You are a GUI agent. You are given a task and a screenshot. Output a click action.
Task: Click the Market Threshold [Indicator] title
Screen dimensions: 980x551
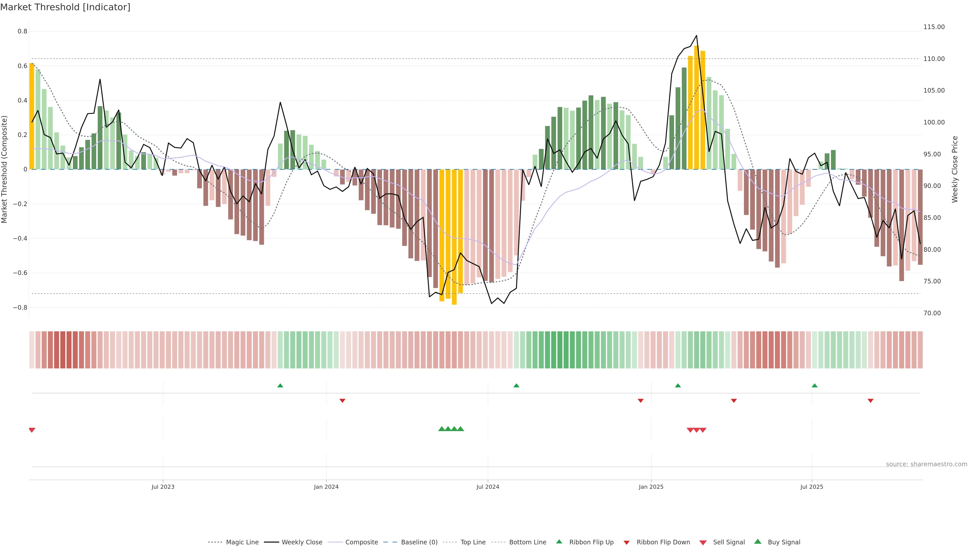(x=65, y=7)
